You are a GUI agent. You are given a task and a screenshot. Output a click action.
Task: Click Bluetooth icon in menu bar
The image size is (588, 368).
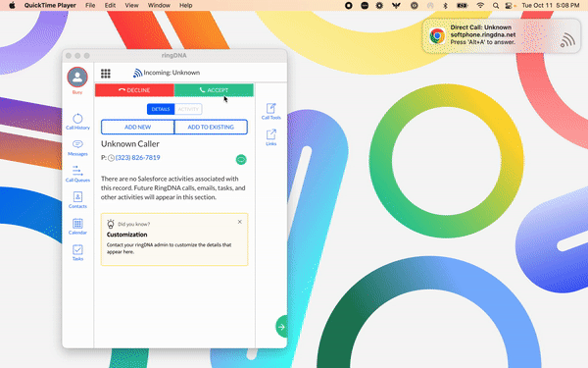(x=446, y=5)
